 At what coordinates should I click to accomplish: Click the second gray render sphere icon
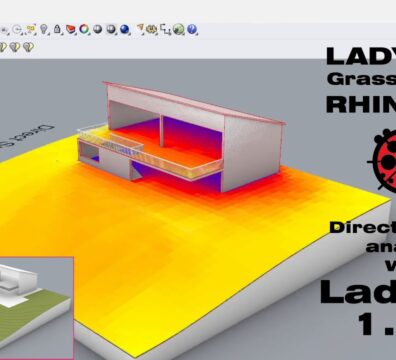click(x=111, y=30)
